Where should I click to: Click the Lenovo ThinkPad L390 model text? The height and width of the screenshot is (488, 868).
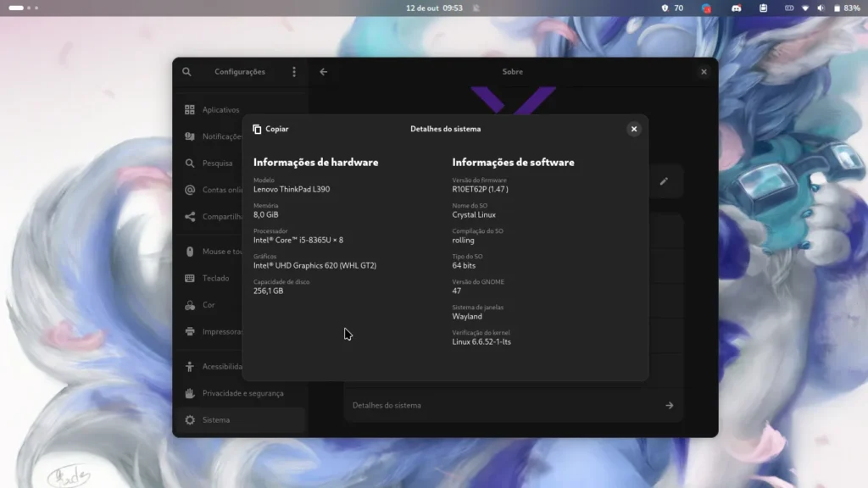292,189
